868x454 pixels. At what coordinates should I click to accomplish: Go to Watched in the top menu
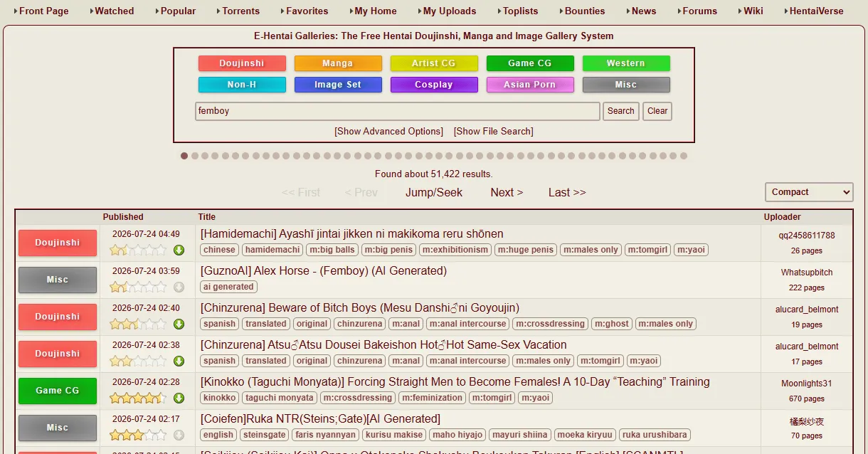115,11
